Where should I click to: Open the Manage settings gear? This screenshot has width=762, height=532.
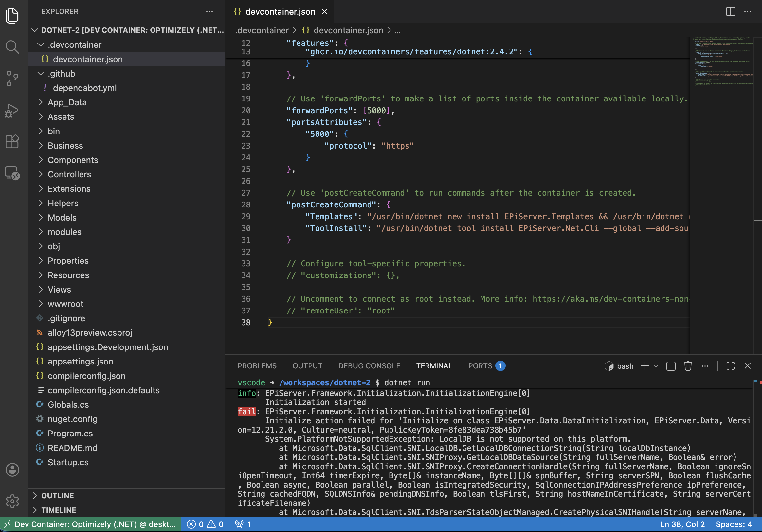coord(12,502)
